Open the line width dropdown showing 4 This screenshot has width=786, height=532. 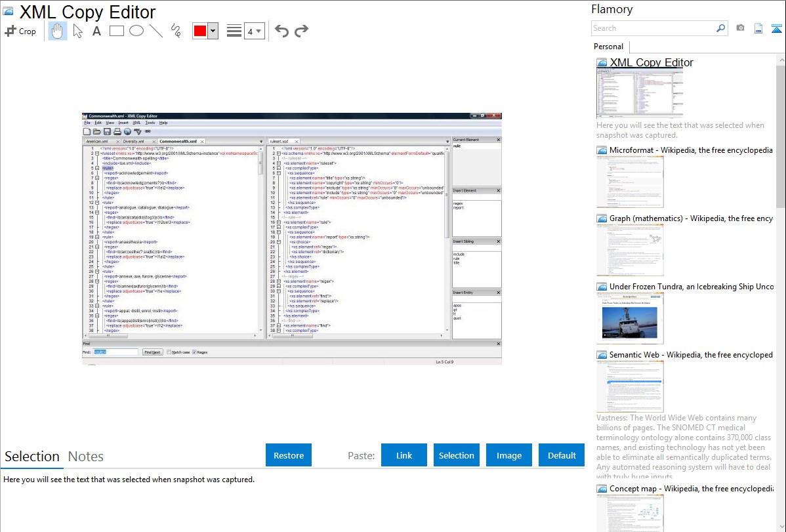coord(254,31)
